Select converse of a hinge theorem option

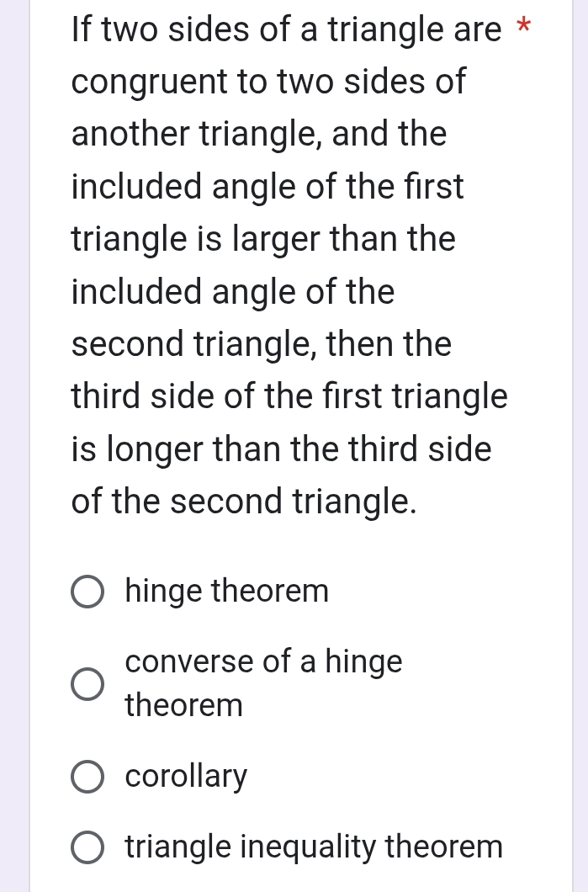pyautogui.click(x=87, y=683)
